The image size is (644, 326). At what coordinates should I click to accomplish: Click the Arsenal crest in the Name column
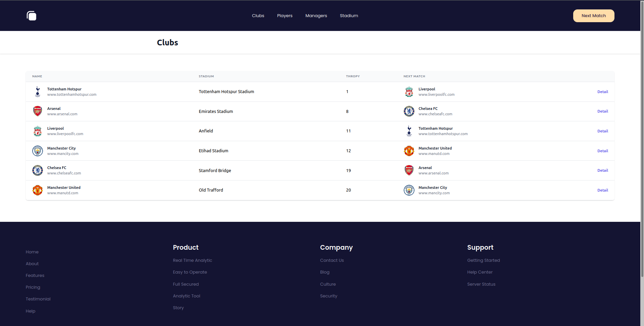click(x=38, y=111)
